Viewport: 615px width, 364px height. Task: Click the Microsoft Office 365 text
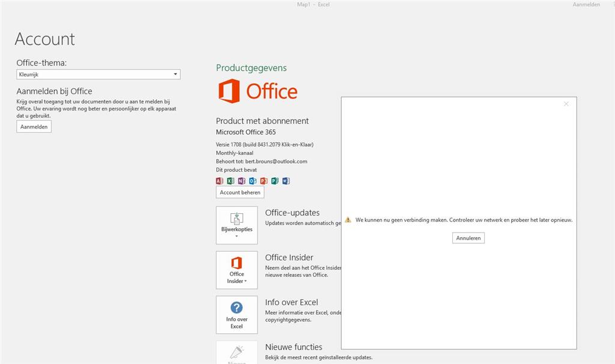point(246,132)
